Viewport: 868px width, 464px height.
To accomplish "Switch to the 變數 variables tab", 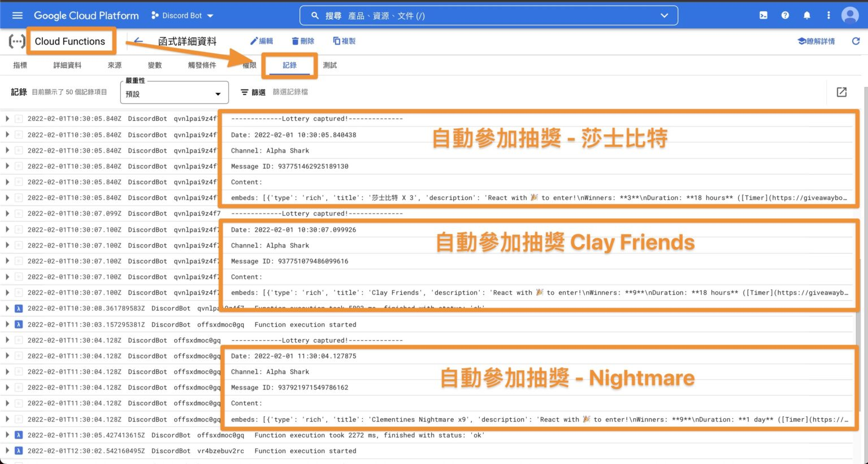I will [155, 65].
